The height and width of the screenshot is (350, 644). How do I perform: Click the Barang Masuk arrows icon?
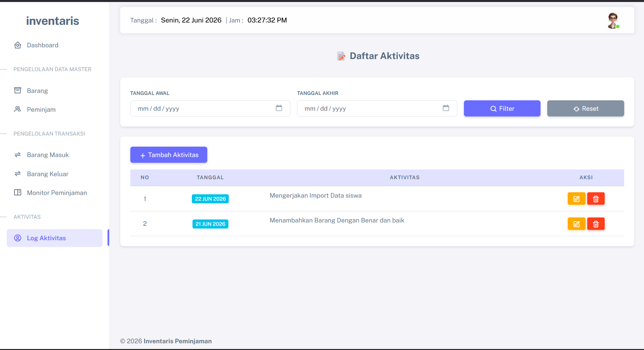[18, 155]
